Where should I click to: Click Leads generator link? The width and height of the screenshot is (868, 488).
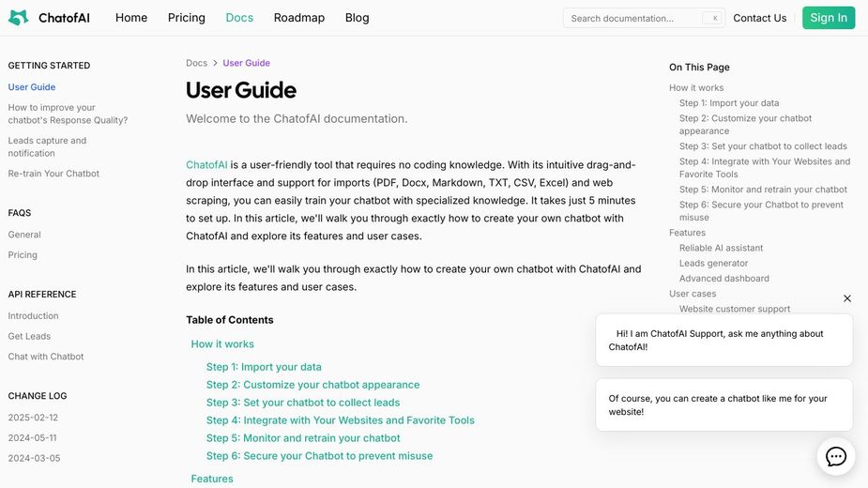point(713,263)
